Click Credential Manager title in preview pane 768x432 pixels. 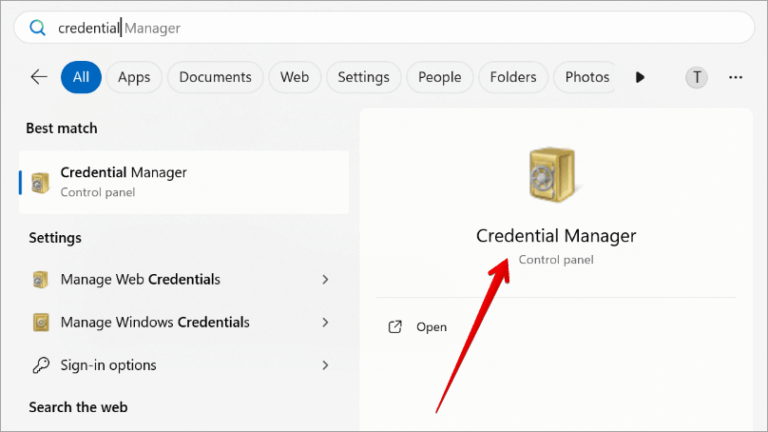click(556, 236)
